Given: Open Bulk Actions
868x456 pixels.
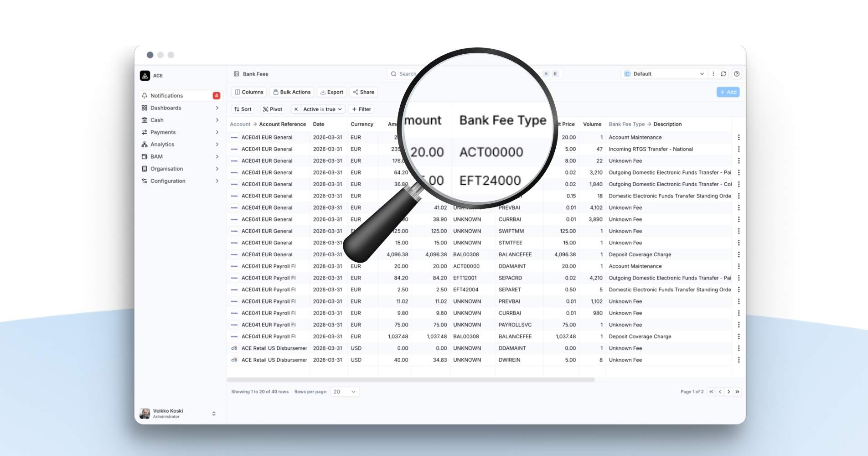Looking at the screenshot, I should (x=292, y=92).
